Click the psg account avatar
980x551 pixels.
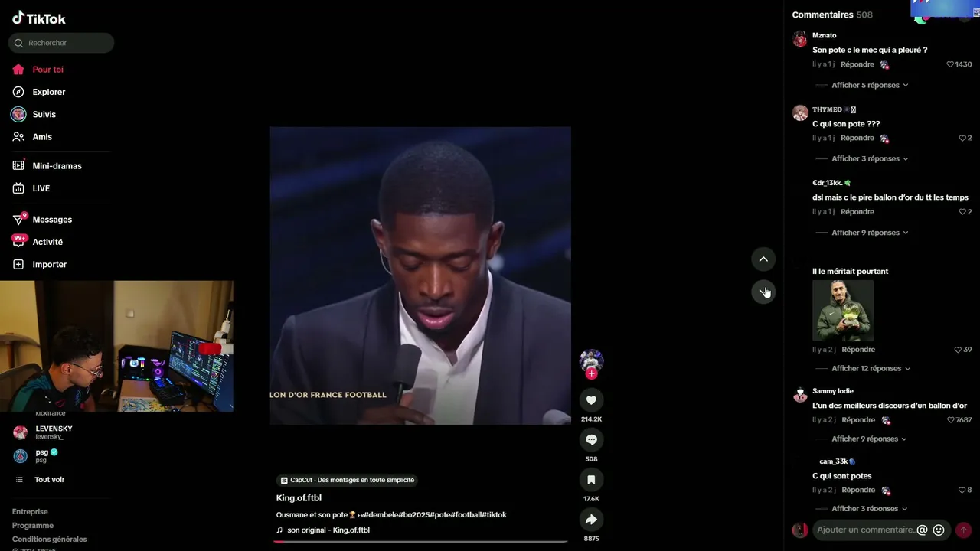click(21, 456)
